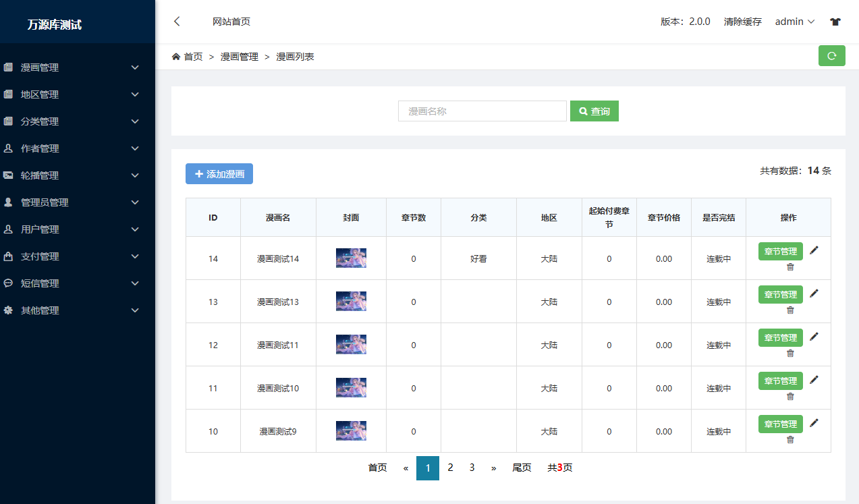The width and height of the screenshot is (859, 504).
Task: Click the 漫画名称 search input field
Action: coord(482,111)
